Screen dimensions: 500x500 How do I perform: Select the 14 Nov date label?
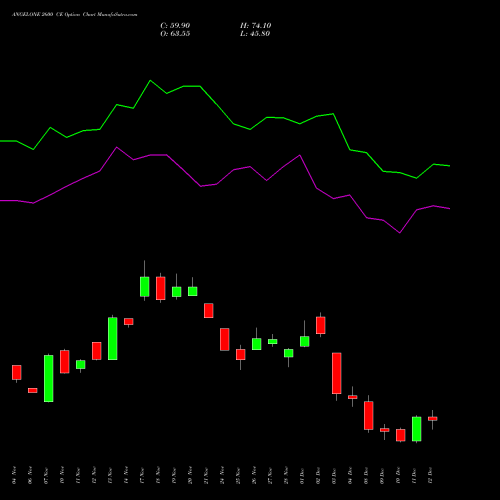click(126, 475)
